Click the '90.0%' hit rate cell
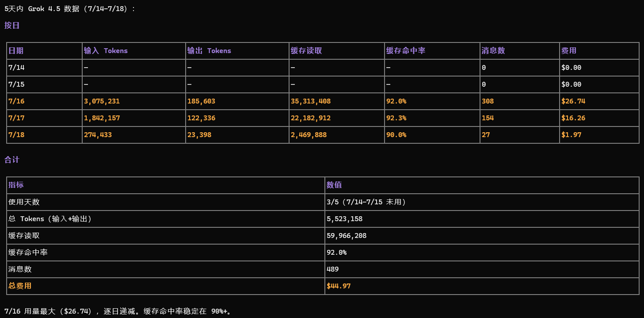 pos(396,135)
